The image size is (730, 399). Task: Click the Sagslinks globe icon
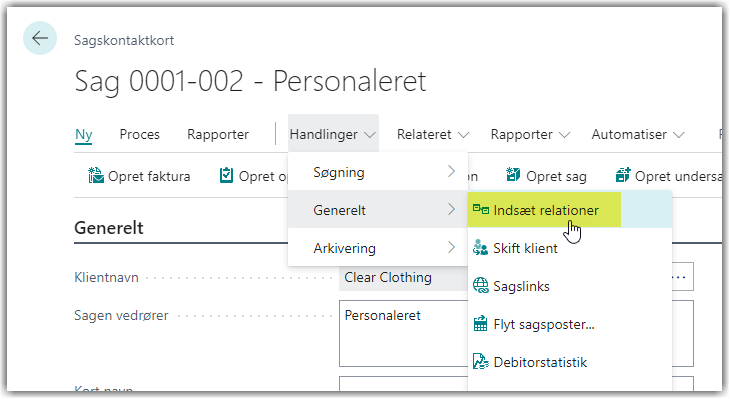click(x=480, y=285)
